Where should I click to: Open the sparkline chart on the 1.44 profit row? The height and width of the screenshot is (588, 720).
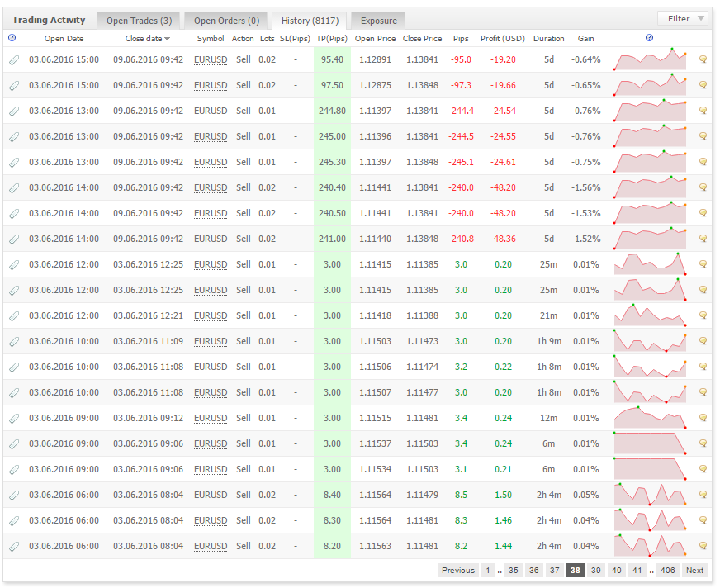(x=650, y=546)
